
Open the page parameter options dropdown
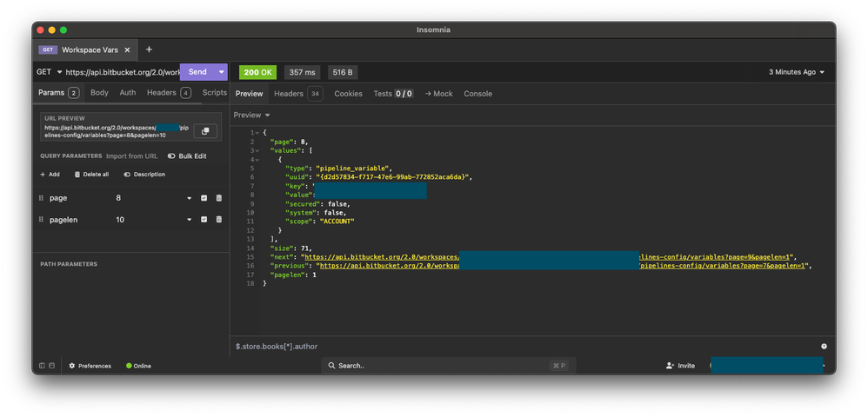(190, 198)
